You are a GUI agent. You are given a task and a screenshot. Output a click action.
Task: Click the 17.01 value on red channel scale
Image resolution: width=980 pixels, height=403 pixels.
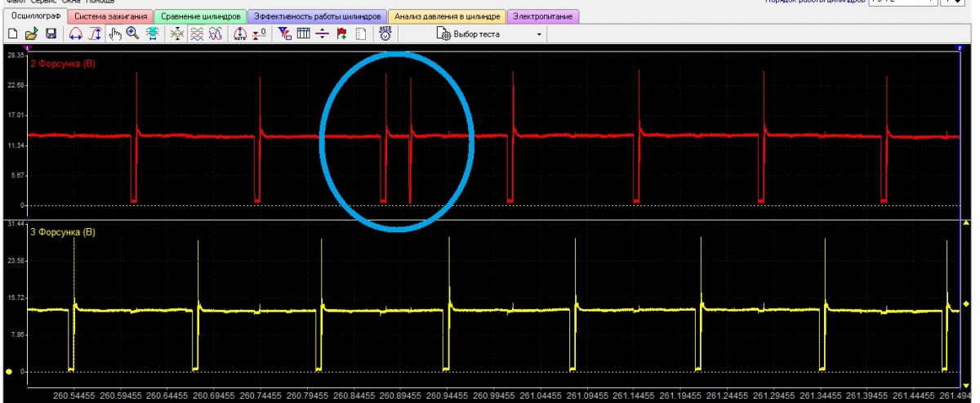(x=15, y=115)
